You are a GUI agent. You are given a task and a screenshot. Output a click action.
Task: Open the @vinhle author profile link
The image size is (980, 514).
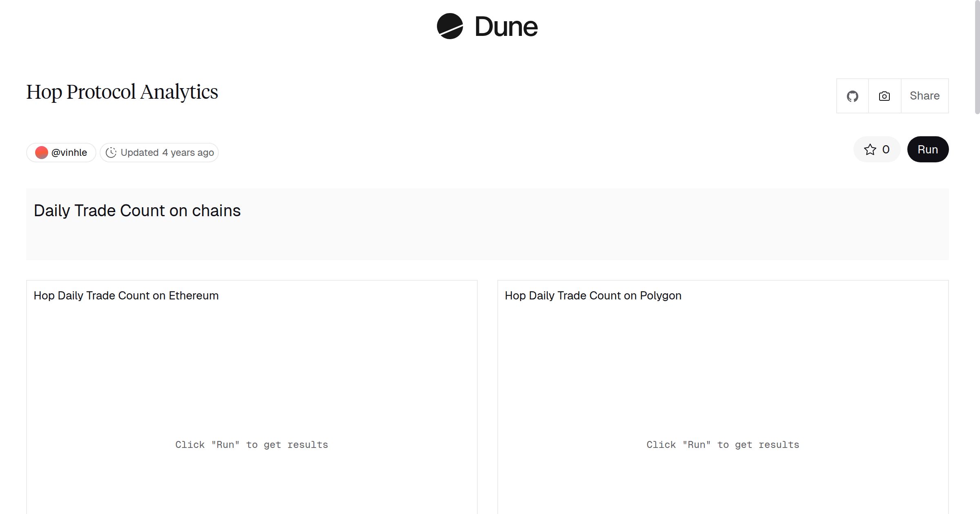tap(69, 153)
